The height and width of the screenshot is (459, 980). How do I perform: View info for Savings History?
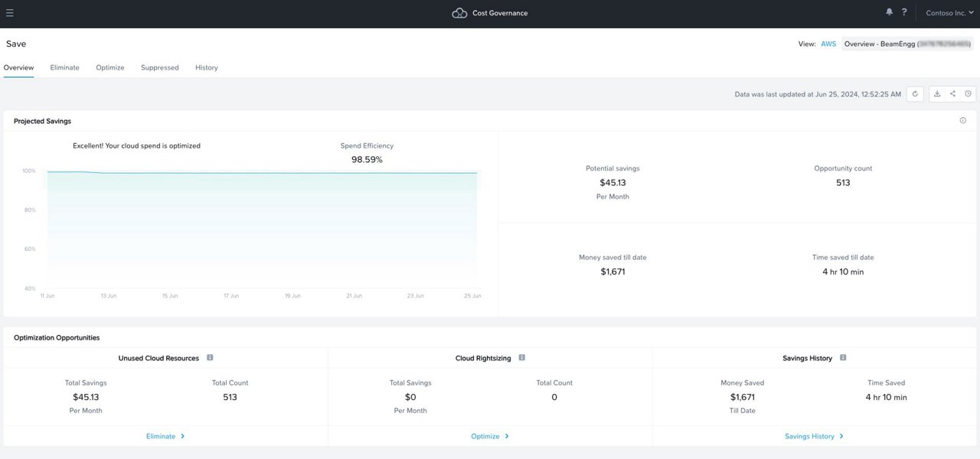click(842, 356)
